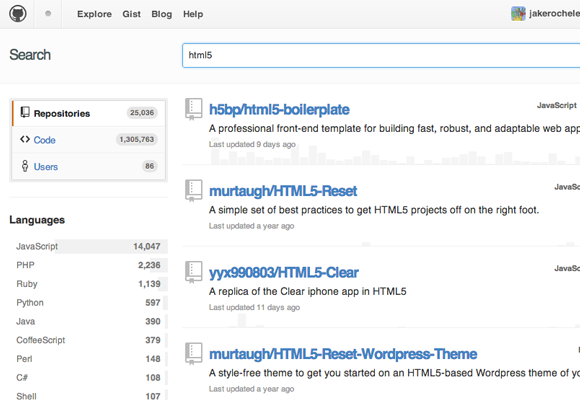The height and width of the screenshot is (400, 580).
Task: Click the Wordpress theme description text
Action: (394, 373)
